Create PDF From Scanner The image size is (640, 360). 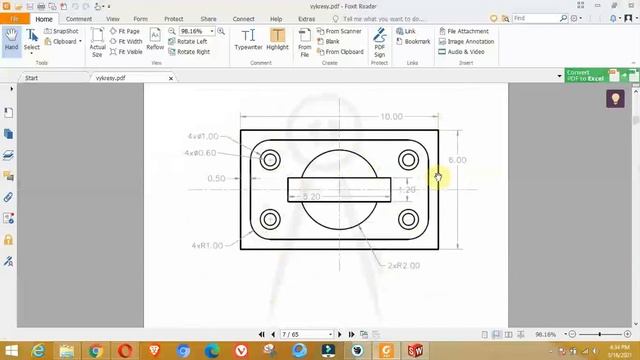339,31
